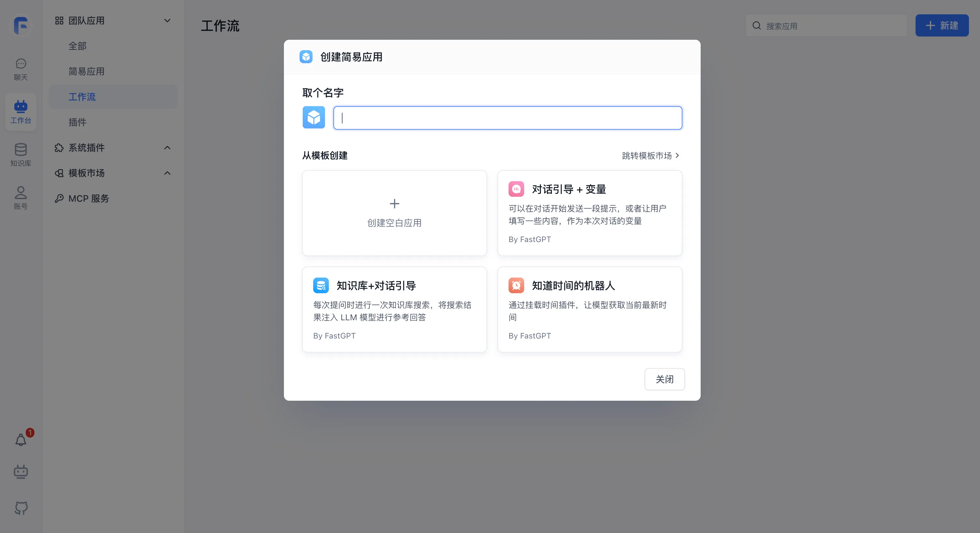
Task: Click inside the app name input field
Action: 508,118
